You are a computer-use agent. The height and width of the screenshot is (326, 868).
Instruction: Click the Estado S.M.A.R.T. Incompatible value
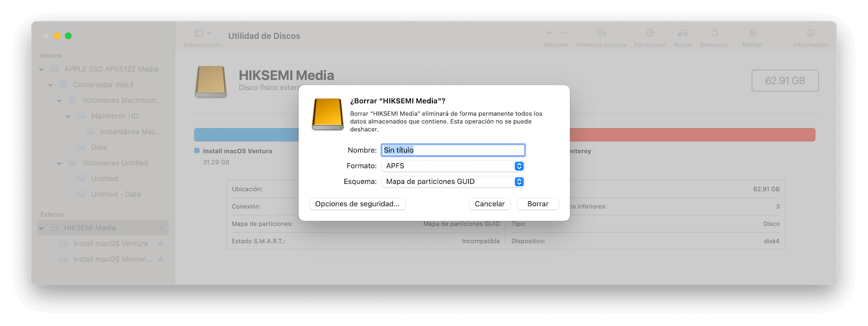(481, 241)
